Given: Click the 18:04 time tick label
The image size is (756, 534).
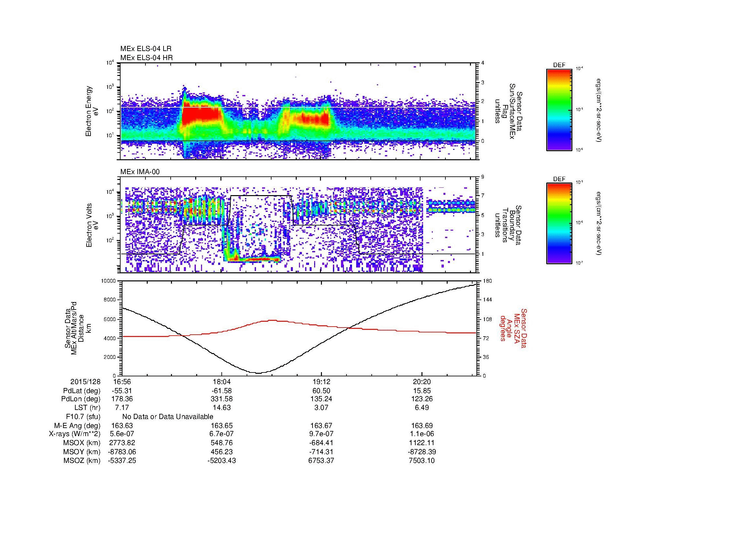Looking at the screenshot, I should [222, 382].
